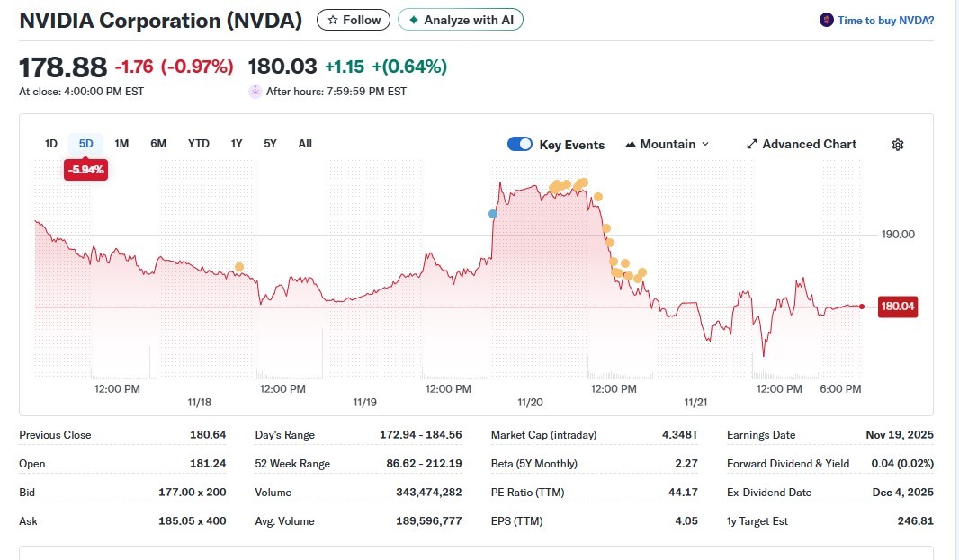Select the All time range
Viewport: 959px width, 560px height.
click(305, 144)
